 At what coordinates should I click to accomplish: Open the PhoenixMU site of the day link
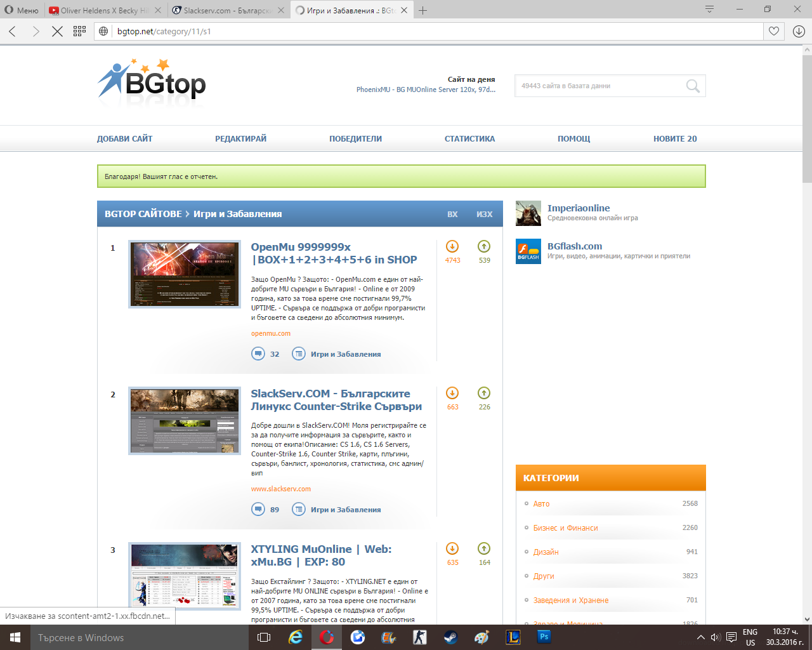(x=426, y=90)
